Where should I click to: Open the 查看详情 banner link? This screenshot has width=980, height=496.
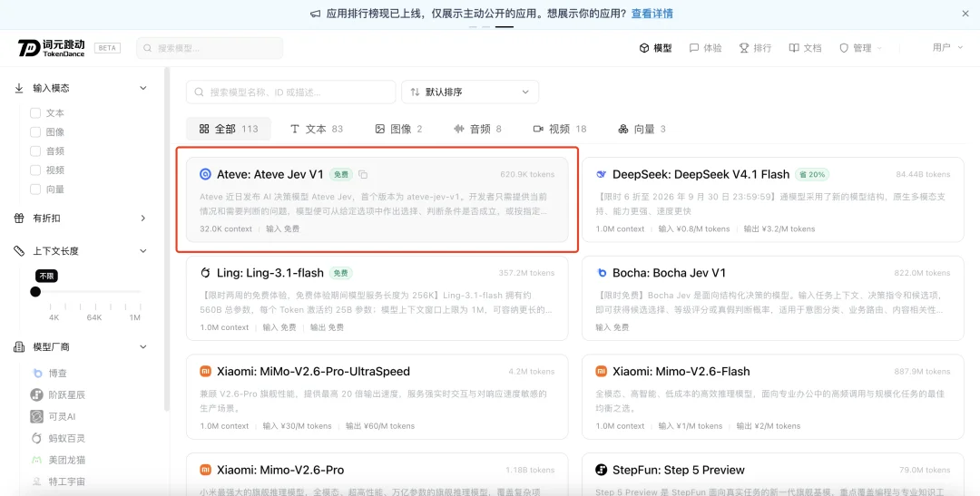[x=652, y=14]
